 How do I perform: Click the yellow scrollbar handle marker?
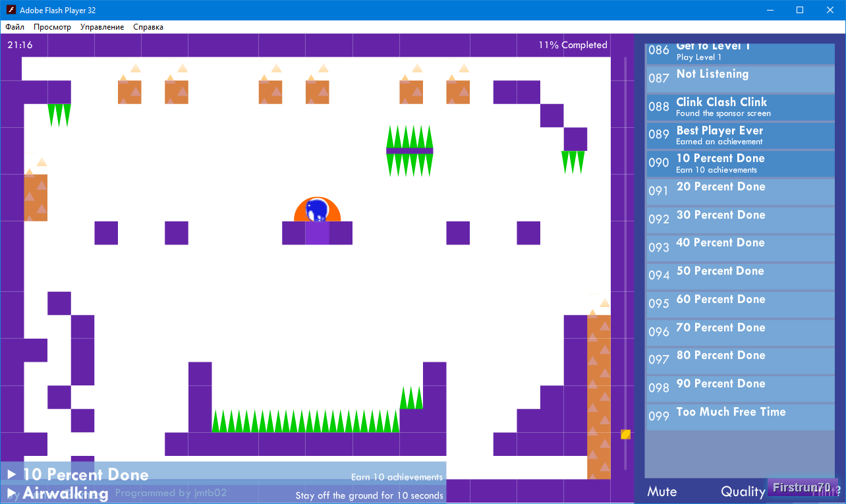click(x=625, y=434)
